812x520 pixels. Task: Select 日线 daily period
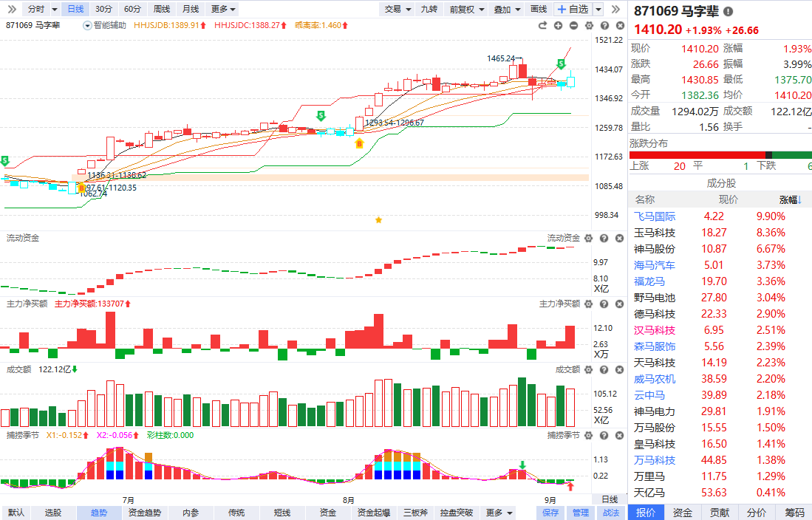coord(75,9)
